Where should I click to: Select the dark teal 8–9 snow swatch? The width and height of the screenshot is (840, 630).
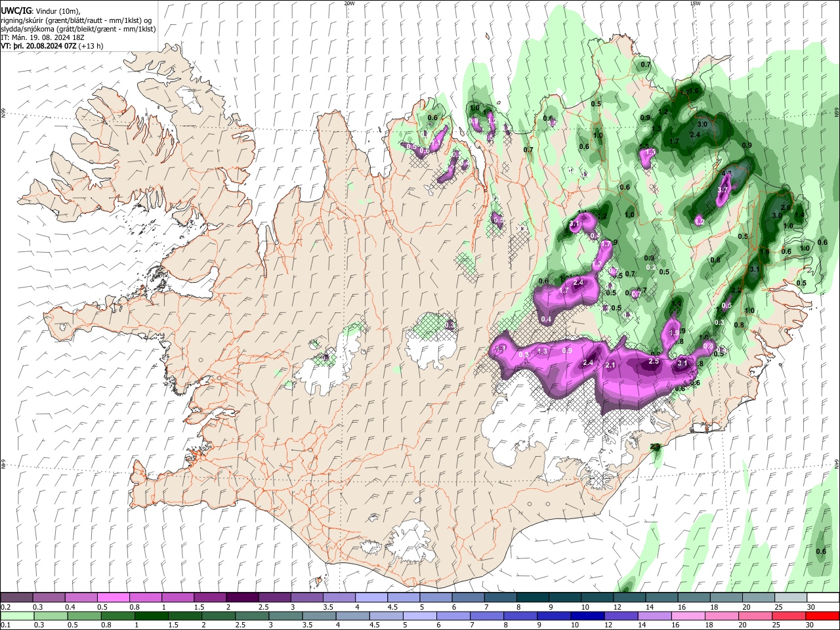tap(533, 598)
